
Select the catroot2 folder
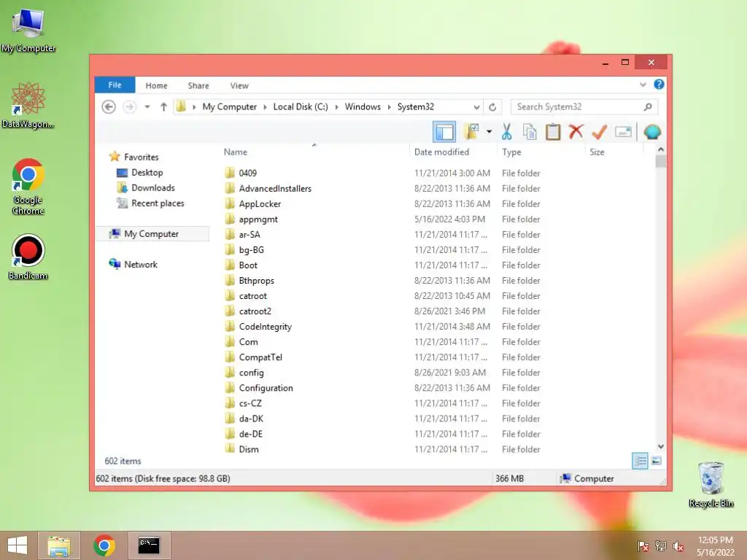[255, 311]
